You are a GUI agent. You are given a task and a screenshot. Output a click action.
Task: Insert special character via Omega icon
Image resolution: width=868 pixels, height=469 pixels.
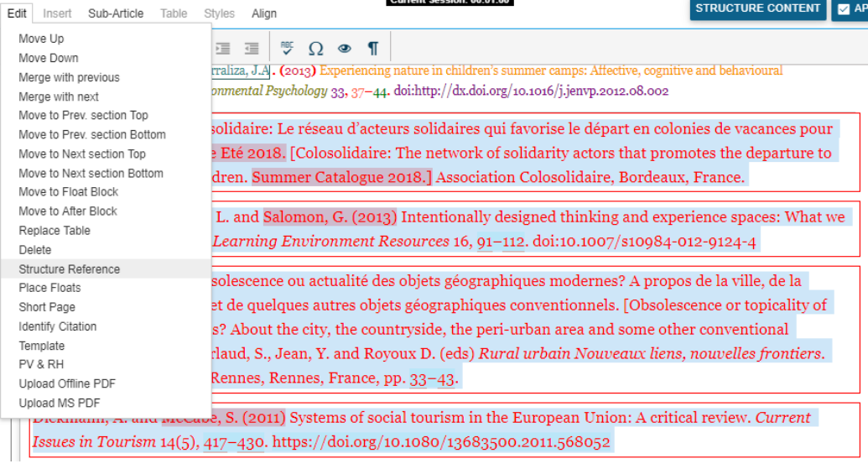(x=315, y=49)
